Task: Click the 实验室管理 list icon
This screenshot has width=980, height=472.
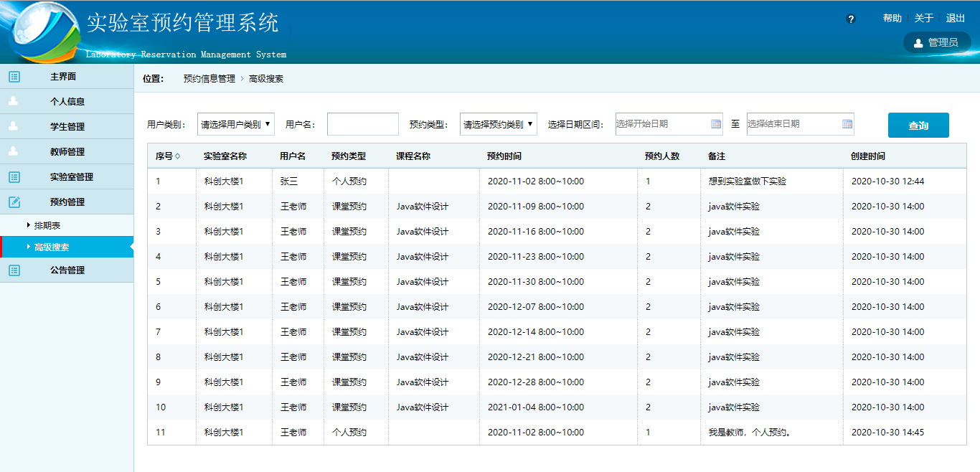Action: tap(14, 177)
